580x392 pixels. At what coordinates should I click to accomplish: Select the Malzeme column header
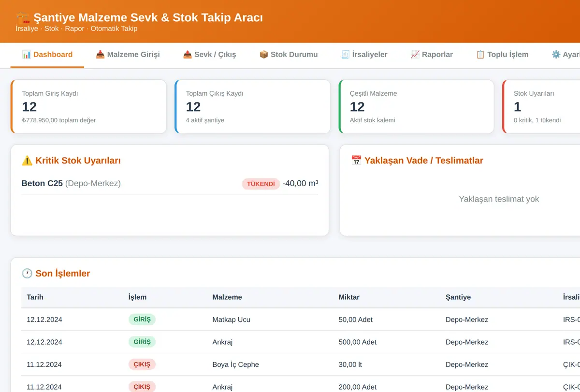point(227,297)
